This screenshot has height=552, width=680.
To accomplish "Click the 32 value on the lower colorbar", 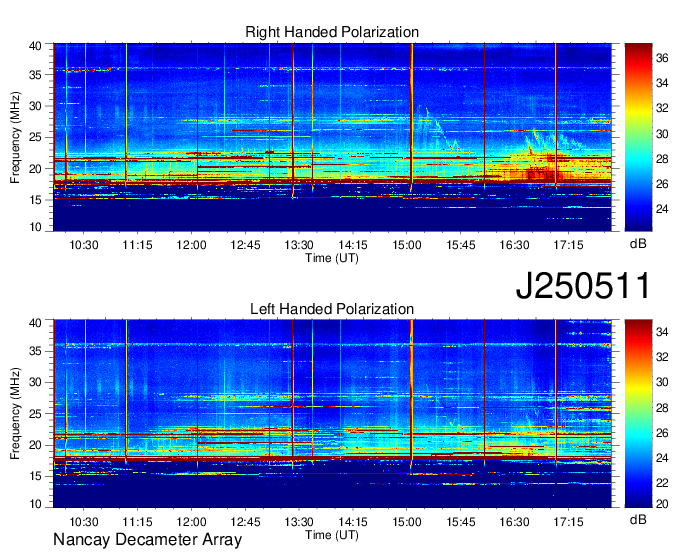I will (662, 357).
